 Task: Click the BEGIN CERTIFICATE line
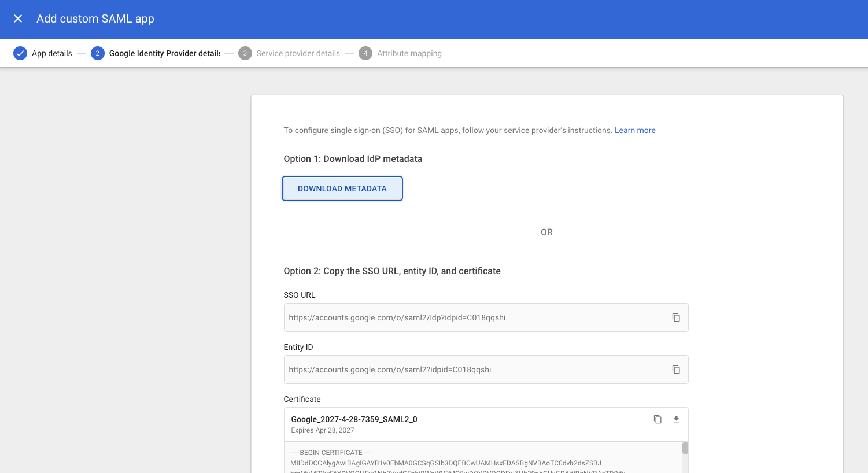(x=331, y=453)
